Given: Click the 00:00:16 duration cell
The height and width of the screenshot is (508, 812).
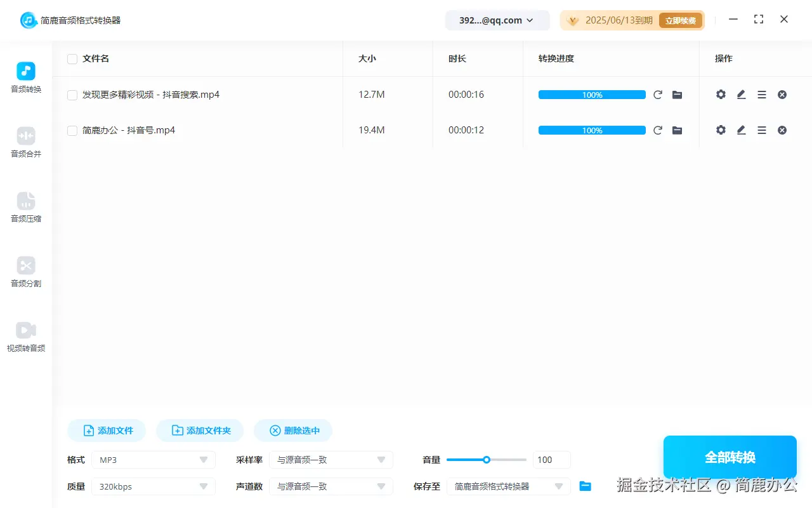Looking at the screenshot, I should click(x=466, y=95).
